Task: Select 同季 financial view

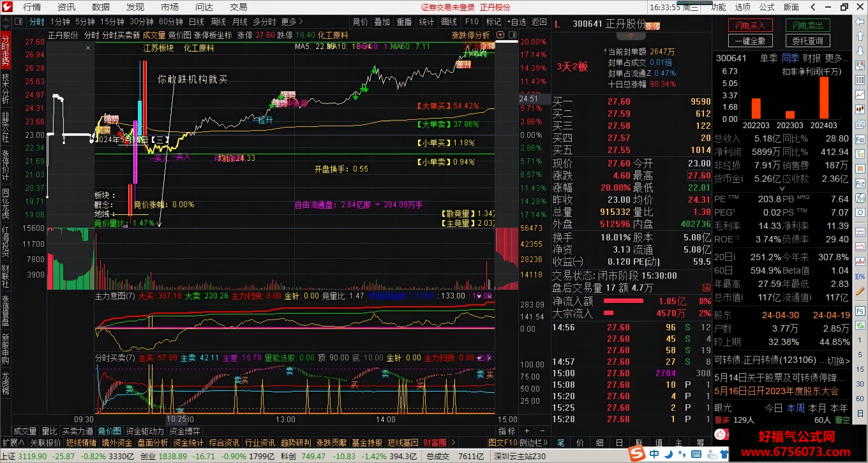Action: click(791, 58)
